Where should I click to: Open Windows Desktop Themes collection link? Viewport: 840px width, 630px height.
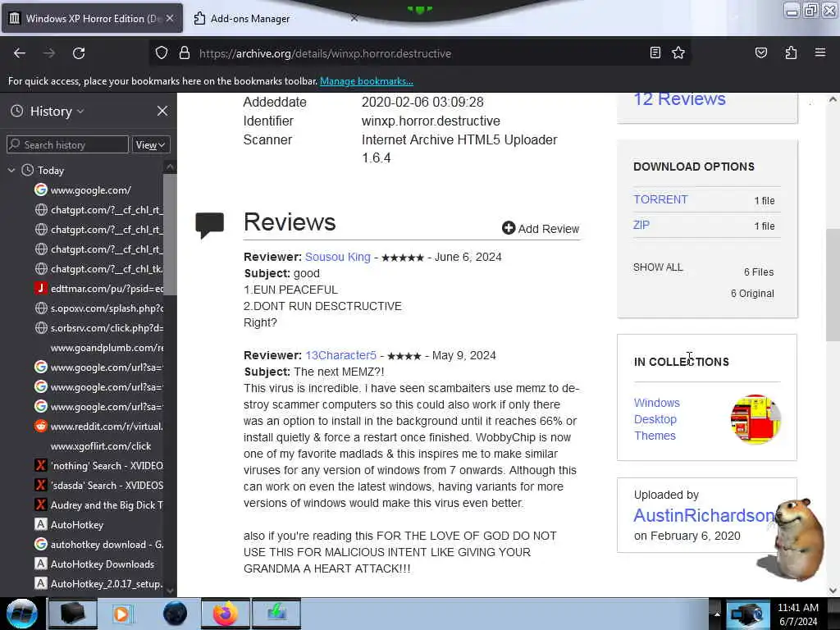point(657,419)
